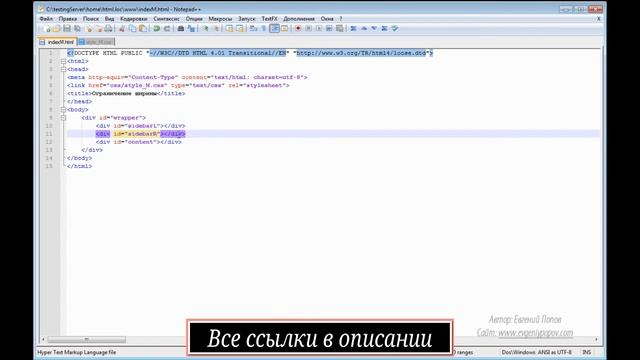This screenshot has height=360, width=640.
Task: Click the content div line
Action: (x=139, y=142)
